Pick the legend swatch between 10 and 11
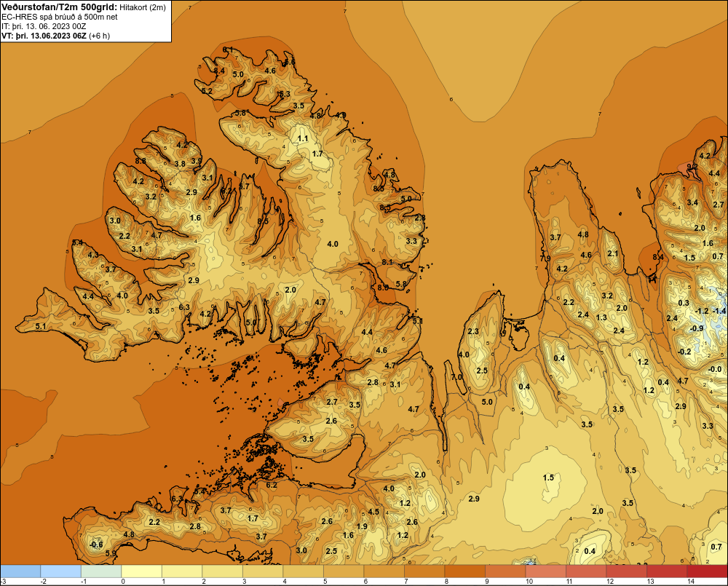The image size is (728, 586). pyautogui.click(x=545, y=571)
